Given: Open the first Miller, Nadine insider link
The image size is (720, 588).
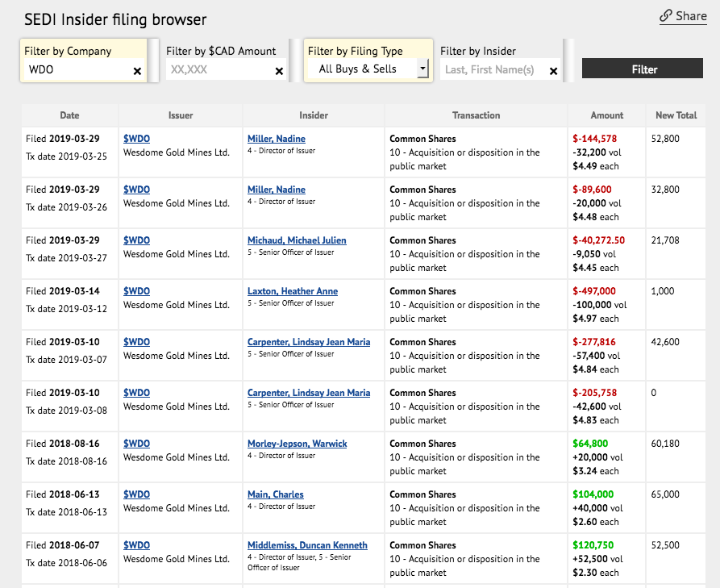Looking at the screenshot, I should tap(276, 139).
